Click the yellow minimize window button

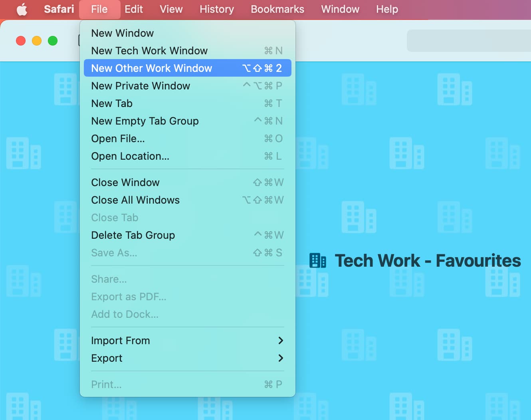(37, 41)
